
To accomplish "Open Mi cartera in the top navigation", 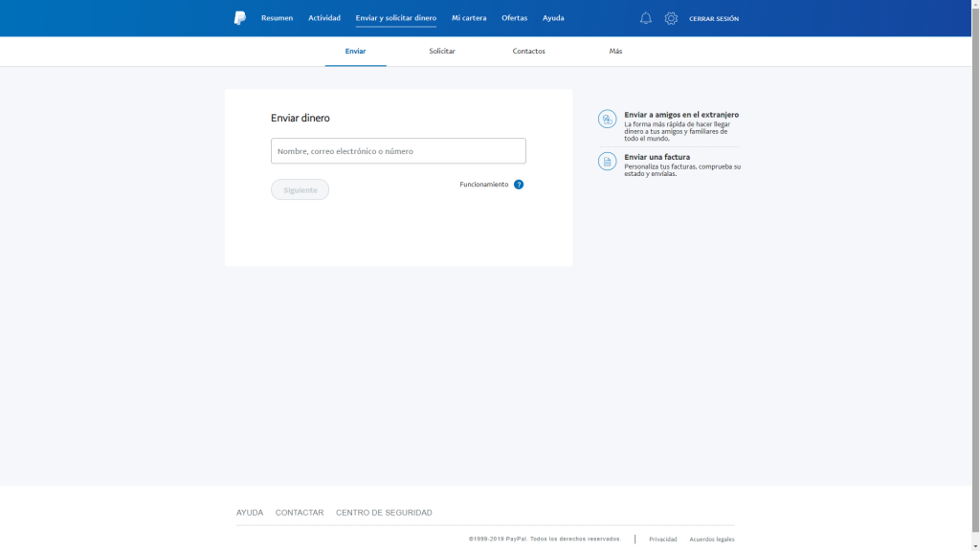I will click(469, 18).
